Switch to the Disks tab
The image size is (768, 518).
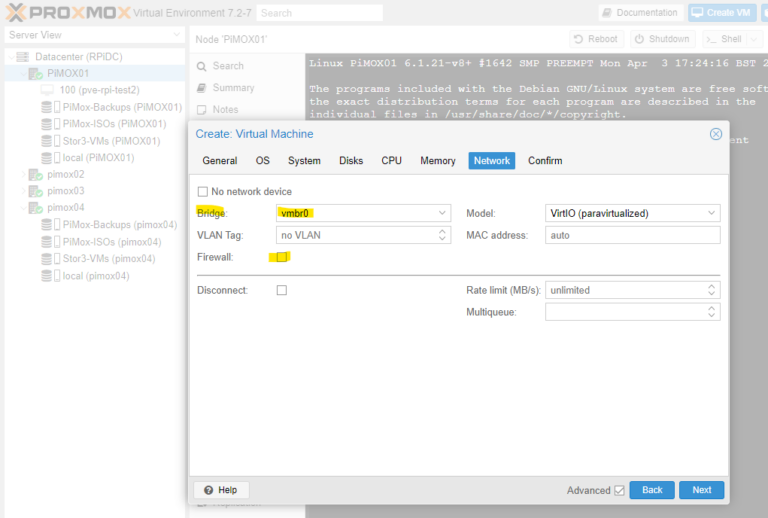pos(351,161)
